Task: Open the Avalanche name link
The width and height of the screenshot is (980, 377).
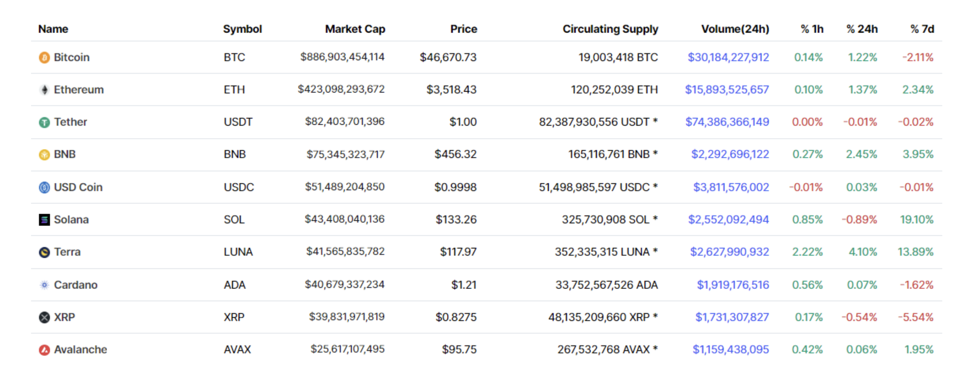Action: [80, 349]
